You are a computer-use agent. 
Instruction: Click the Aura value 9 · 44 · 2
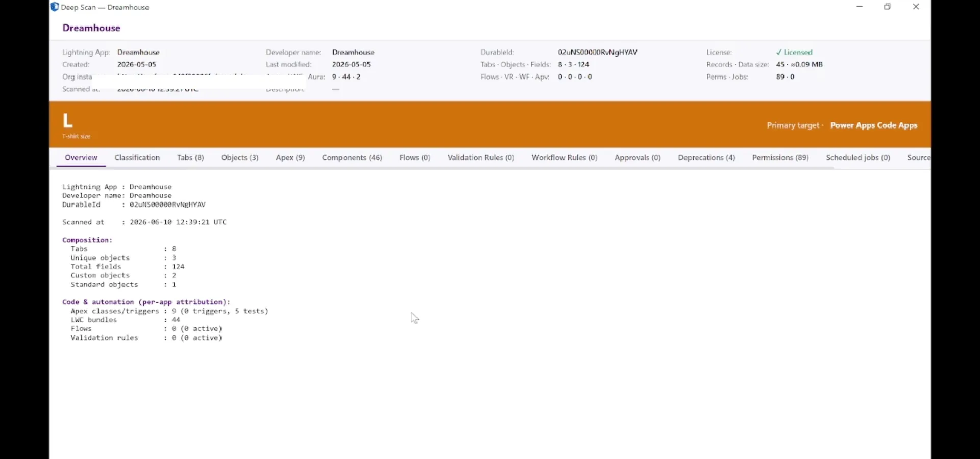tap(346, 77)
